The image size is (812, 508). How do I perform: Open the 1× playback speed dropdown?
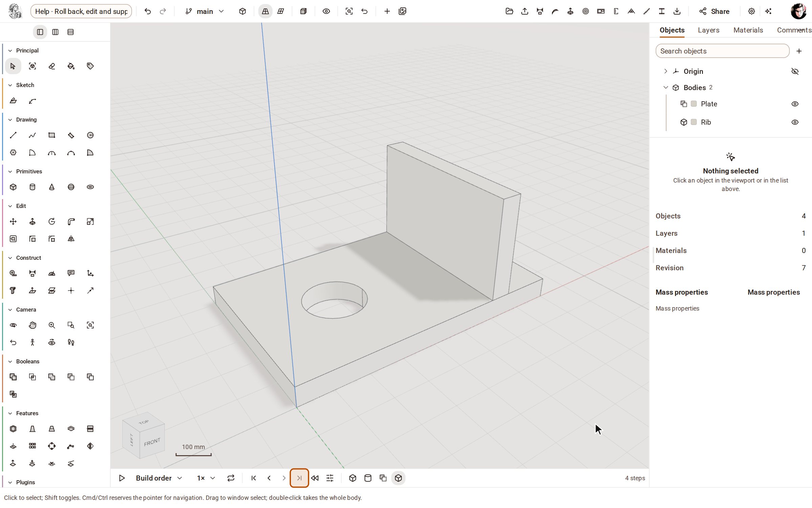point(206,478)
